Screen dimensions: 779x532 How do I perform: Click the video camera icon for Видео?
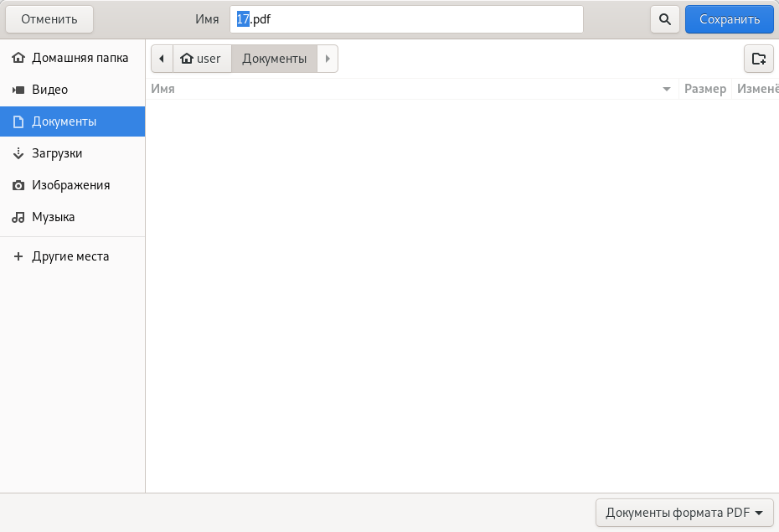(18, 90)
